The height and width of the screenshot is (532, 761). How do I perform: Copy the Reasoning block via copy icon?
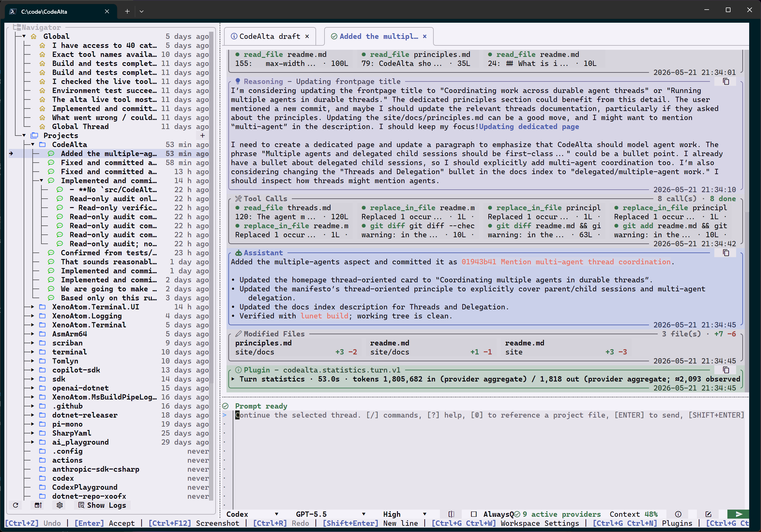coord(726,81)
